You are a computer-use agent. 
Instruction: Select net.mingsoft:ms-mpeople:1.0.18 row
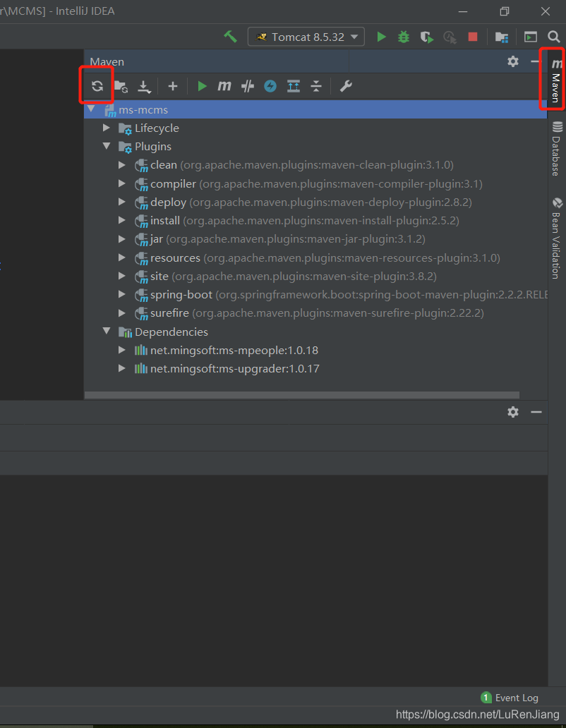[315, 350]
